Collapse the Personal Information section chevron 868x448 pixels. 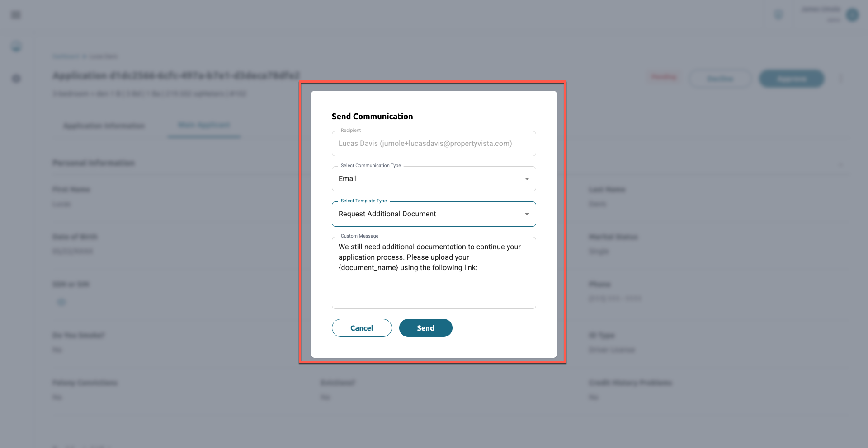[841, 164]
